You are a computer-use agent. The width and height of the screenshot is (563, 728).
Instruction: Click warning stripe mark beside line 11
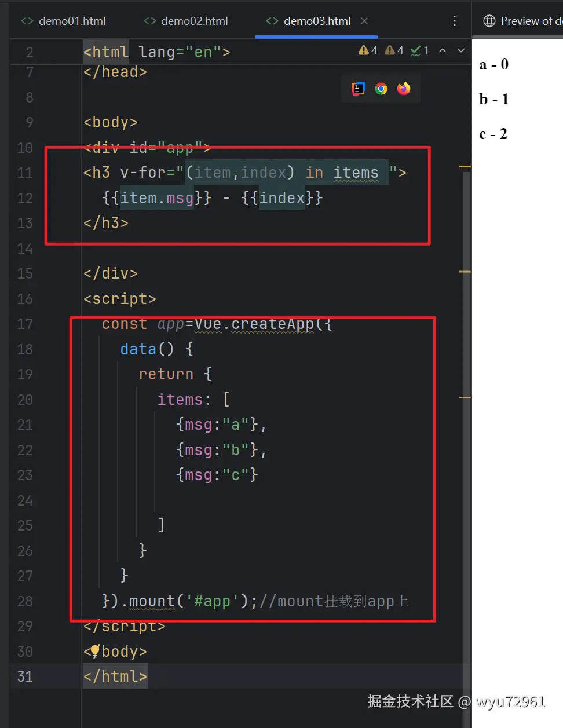(465, 167)
